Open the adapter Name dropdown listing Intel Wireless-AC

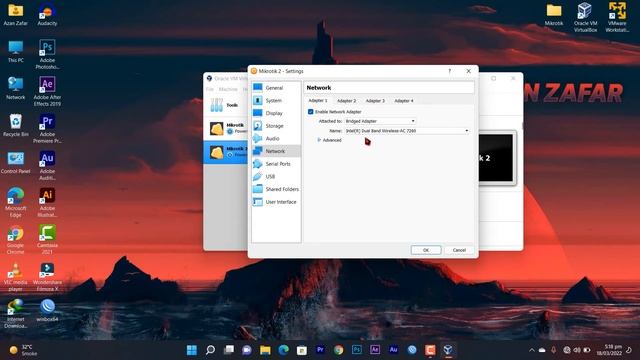click(x=407, y=131)
